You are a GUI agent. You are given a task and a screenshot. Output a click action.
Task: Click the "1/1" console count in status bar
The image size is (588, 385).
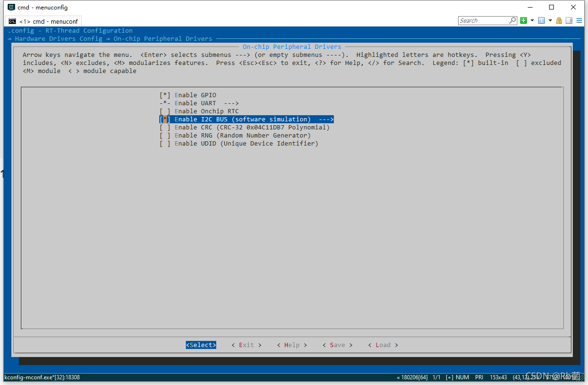[x=437, y=377]
